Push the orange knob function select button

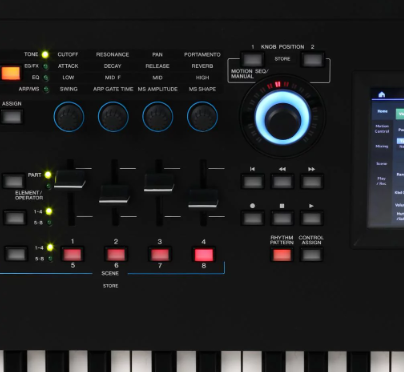[x=11, y=73]
